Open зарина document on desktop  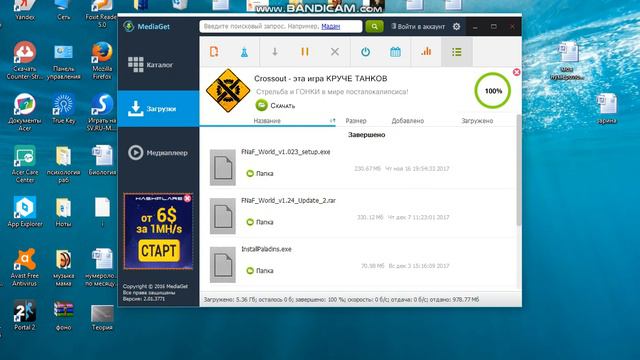[607, 108]
